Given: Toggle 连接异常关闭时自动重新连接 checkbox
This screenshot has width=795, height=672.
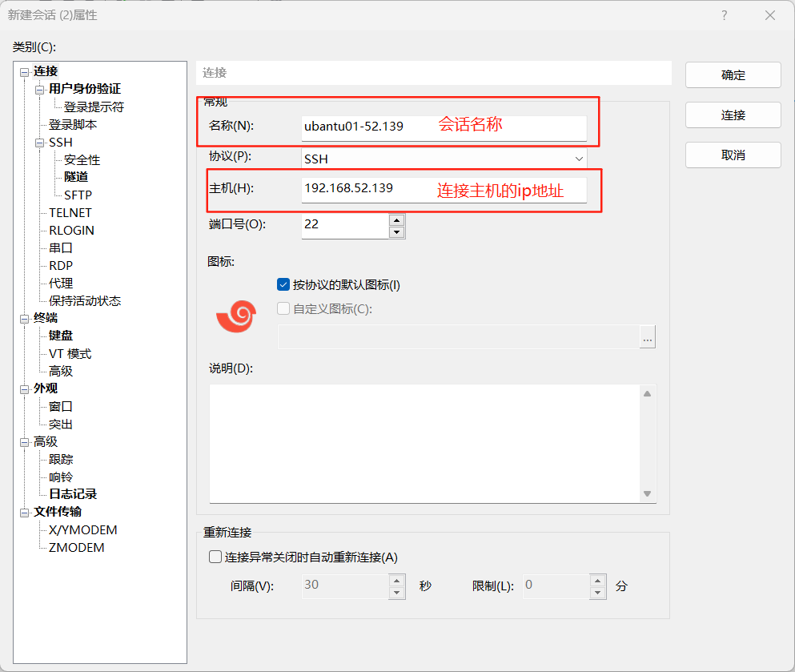Looking at the screenshot, I should point(215,557).
